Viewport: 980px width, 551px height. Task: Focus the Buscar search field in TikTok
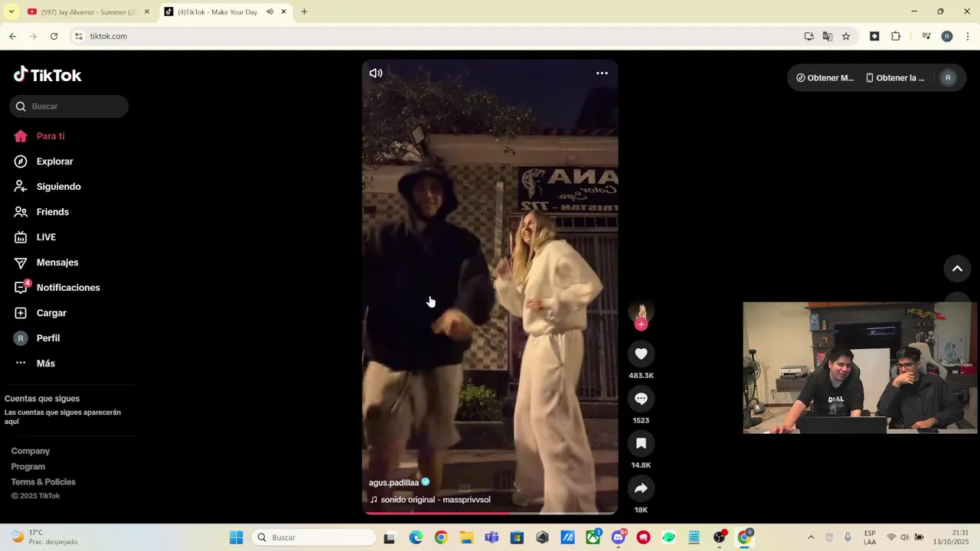[x=69, y=106]
